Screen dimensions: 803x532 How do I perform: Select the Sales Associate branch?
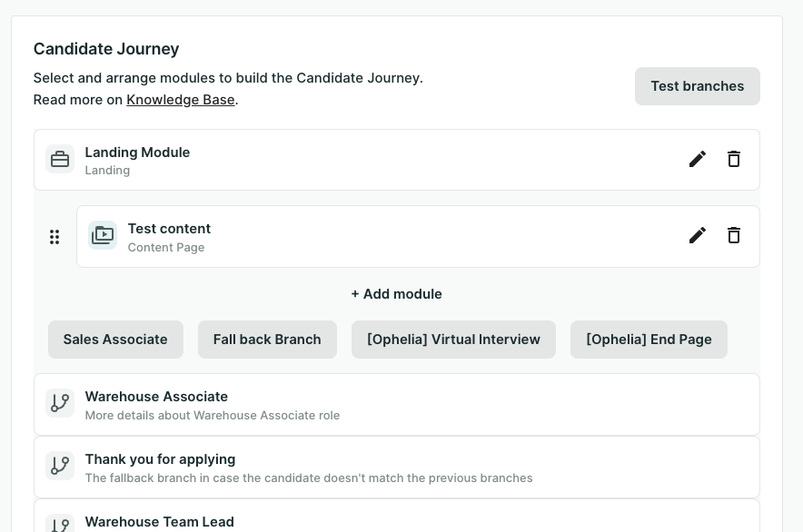pyautogui.click(x=115, y=340)
